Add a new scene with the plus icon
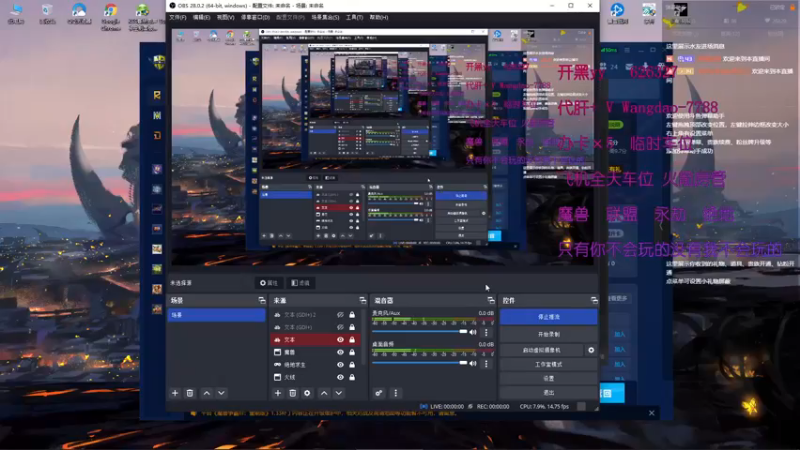This screenshot has height=450, width=800. point(175,393)
